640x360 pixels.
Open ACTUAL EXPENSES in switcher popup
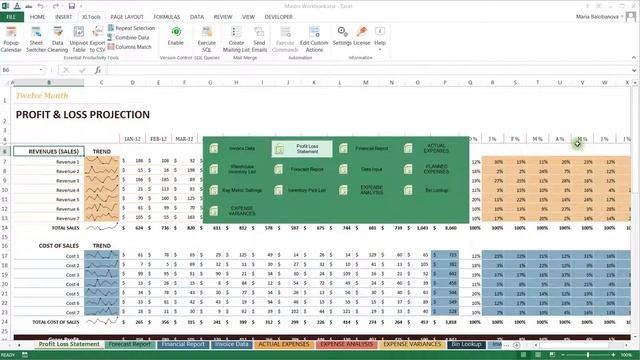(431, 148)
